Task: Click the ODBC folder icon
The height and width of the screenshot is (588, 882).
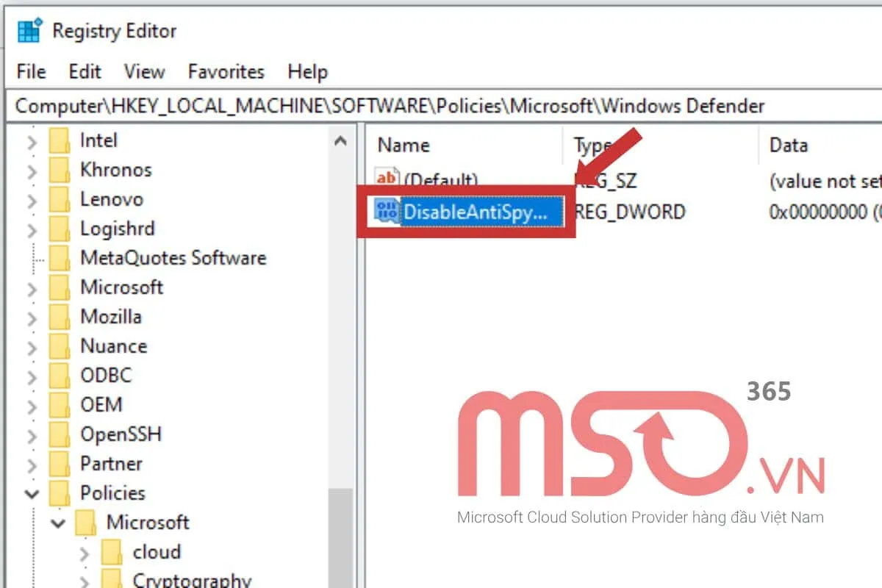Action: (59, 376)
